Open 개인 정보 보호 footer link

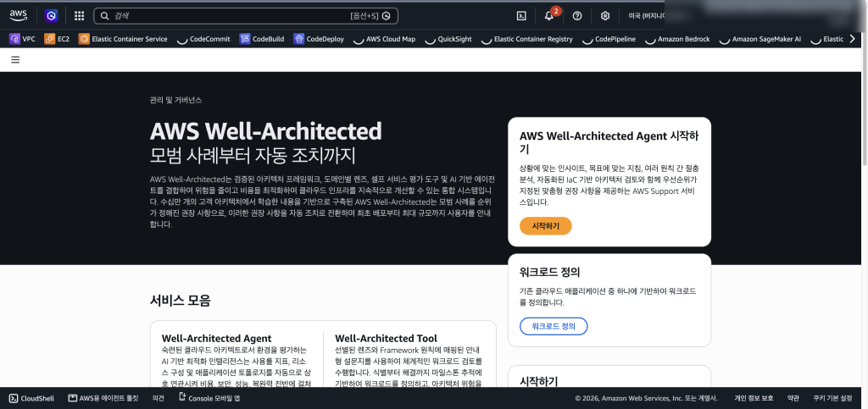coord(754,398)
